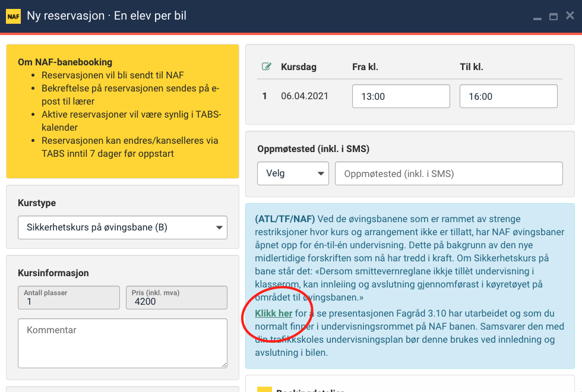Click the Til kl. column header
Viewport: 582px width, 392px height.
pyautogui.click(x=472, y=67)
